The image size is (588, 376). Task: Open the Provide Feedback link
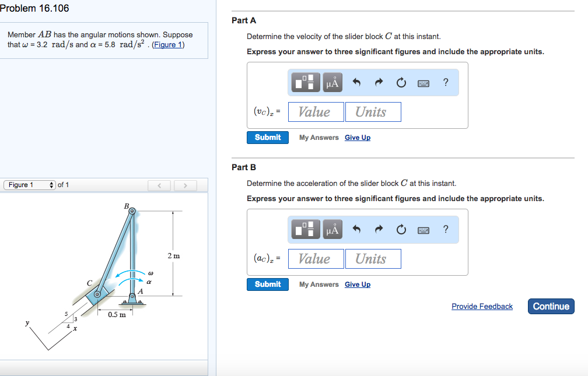482,306
